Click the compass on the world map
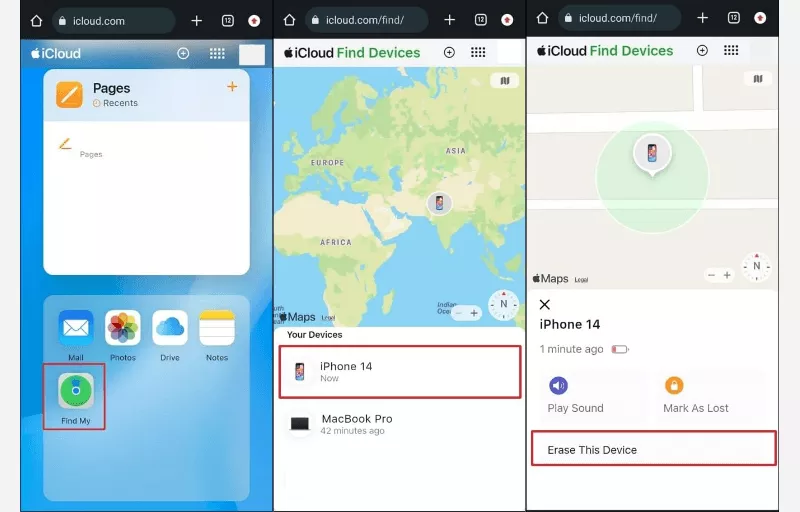This screenshot has height=512, width=800. 504,304
